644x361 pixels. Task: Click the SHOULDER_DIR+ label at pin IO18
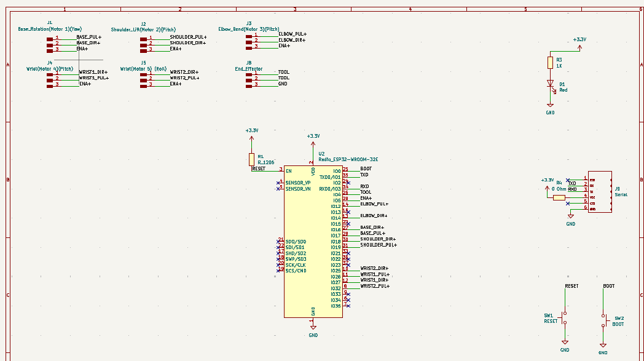click(x=379, y=239)
